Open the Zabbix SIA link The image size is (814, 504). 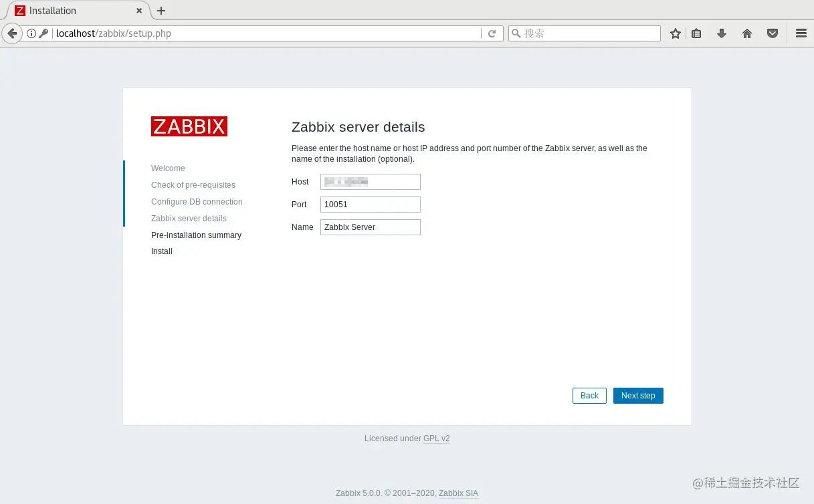pos(458,493)
